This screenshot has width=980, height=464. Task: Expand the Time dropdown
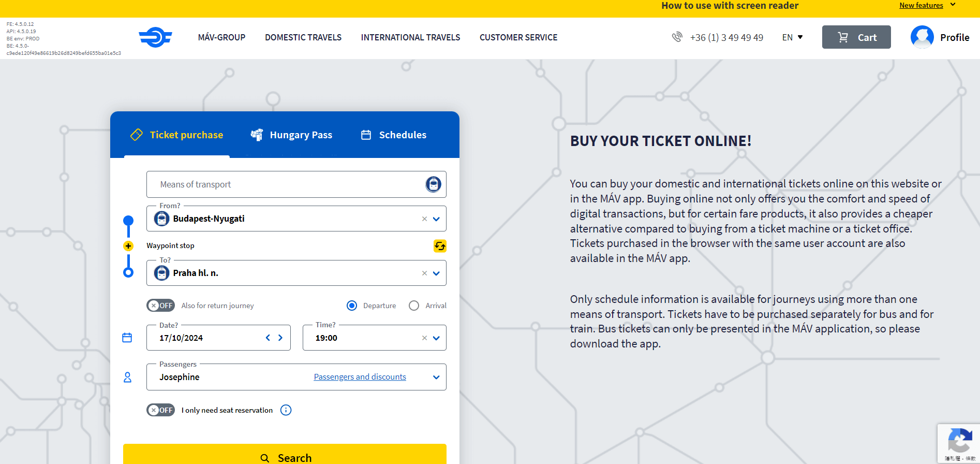436,338
